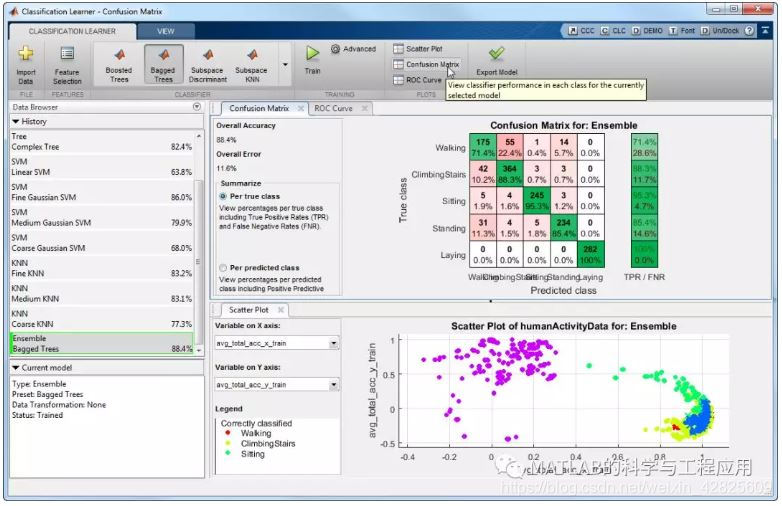The height and width of the screenshot is (506, 782).
Task: Click the 88.4% overall accuracy value
Action: [x=226, y=140]
